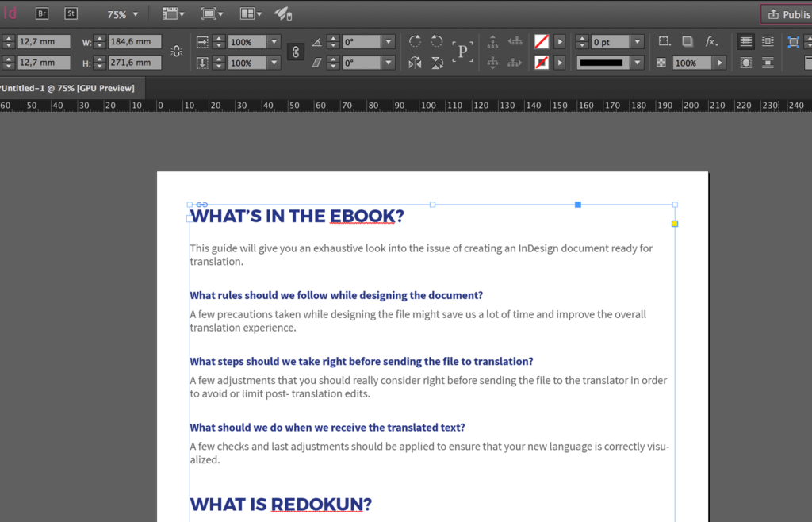Open the Screen Mode dropdown
This screenshot has width=812, height=522.
[213, 14]
